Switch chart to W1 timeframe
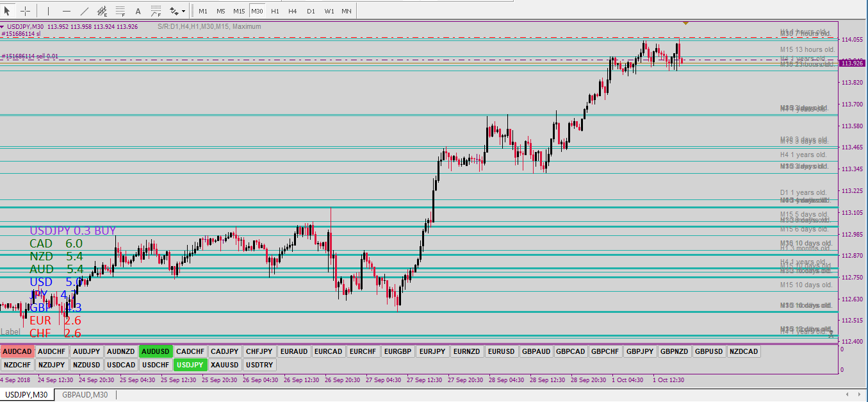 [329, 11]
